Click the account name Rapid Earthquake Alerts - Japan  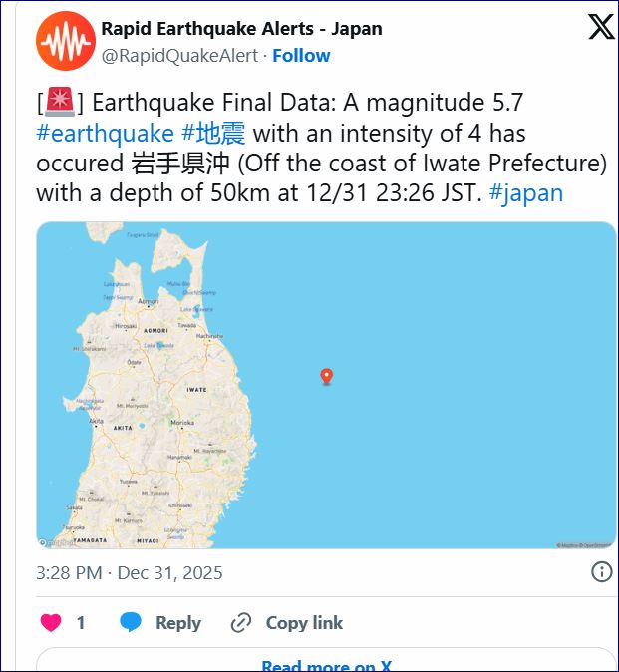(x=241, y=29)
